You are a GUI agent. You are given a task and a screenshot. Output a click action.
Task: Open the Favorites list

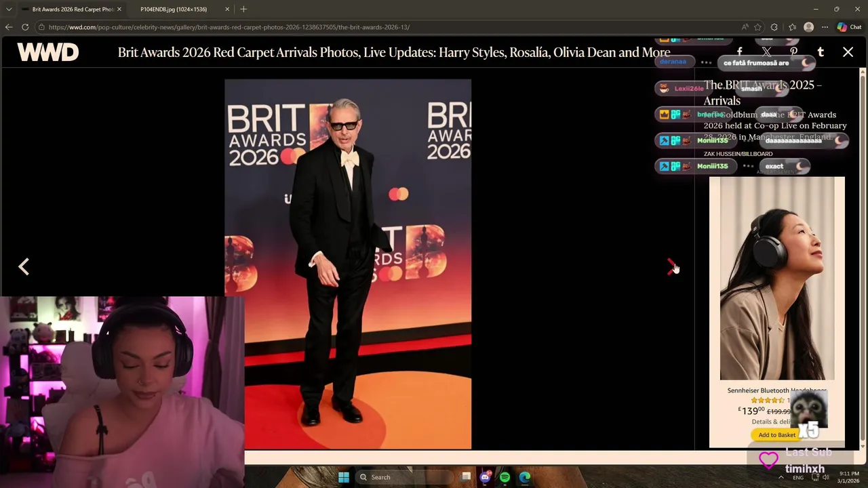792,27
